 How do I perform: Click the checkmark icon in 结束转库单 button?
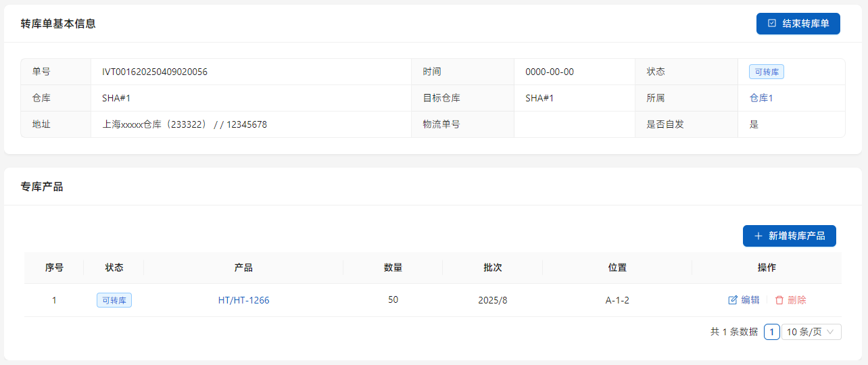(x=772, y=23)
